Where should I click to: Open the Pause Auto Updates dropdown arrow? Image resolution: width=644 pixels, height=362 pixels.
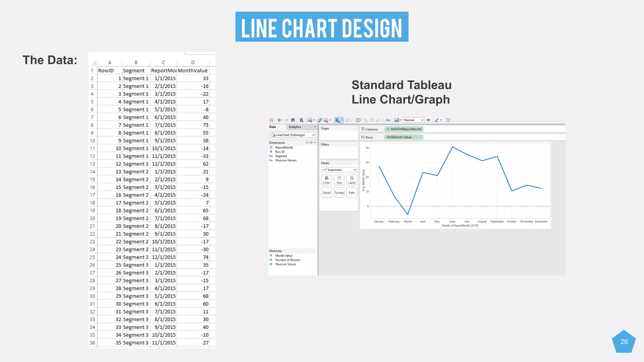(x=342, y=120)
